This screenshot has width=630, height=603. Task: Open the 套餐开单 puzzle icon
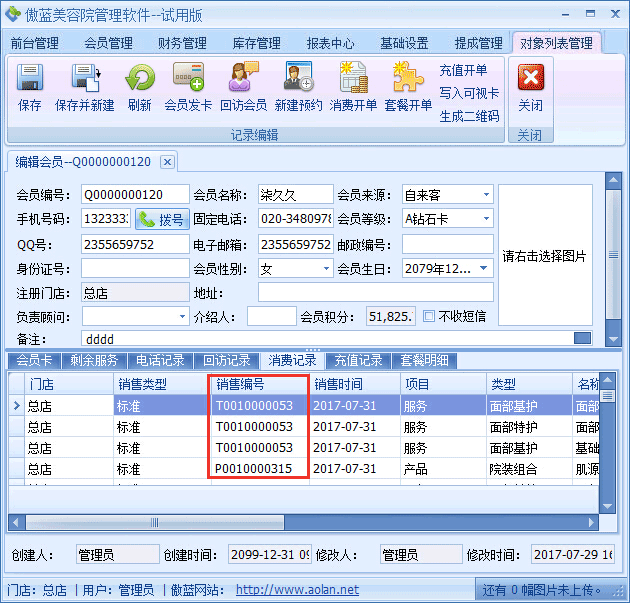point(408,76)
